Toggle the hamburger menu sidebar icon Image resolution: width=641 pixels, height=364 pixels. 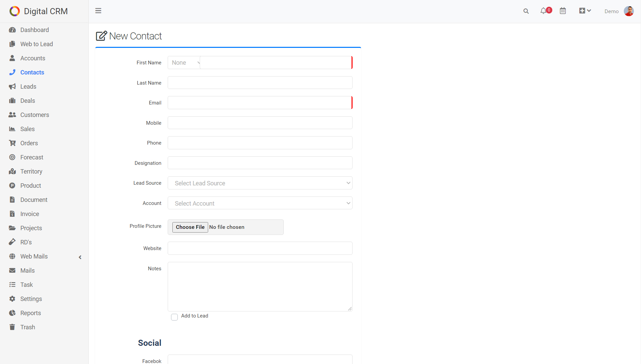pos(98,11)
